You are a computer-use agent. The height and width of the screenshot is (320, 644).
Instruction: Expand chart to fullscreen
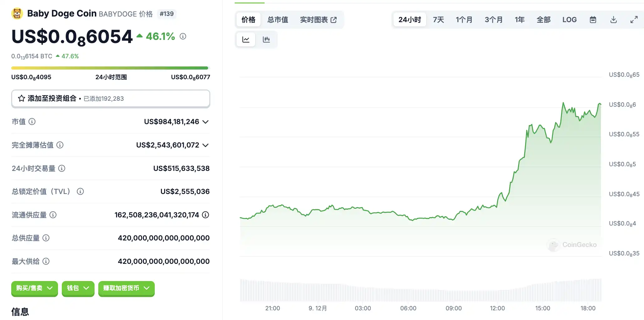click(634, 20)
